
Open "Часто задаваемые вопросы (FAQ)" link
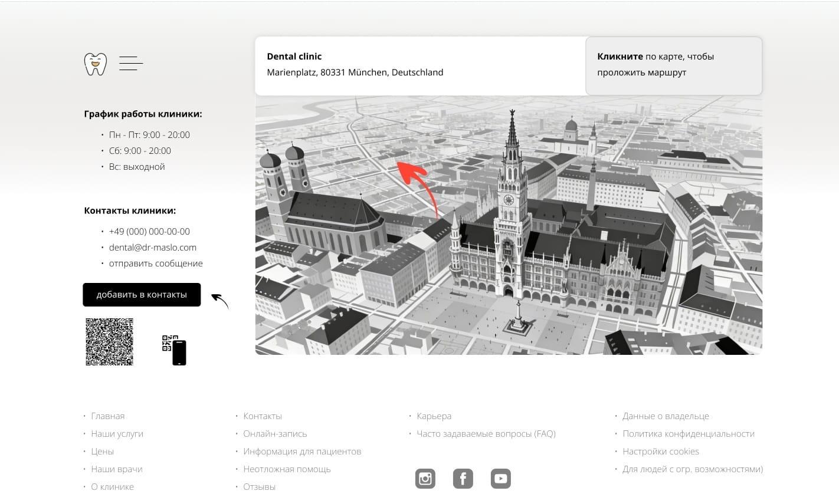click(x=486, y=434)
